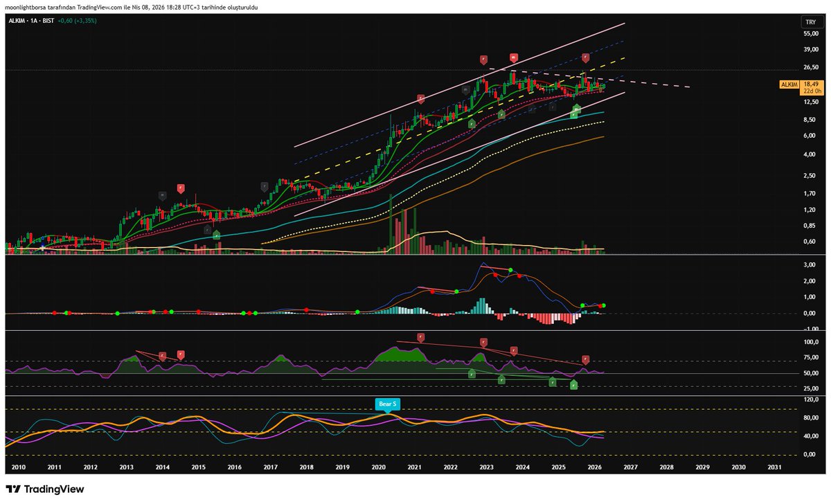Click the 55,00 price axis level
The image size is (831, 504).
811,33
